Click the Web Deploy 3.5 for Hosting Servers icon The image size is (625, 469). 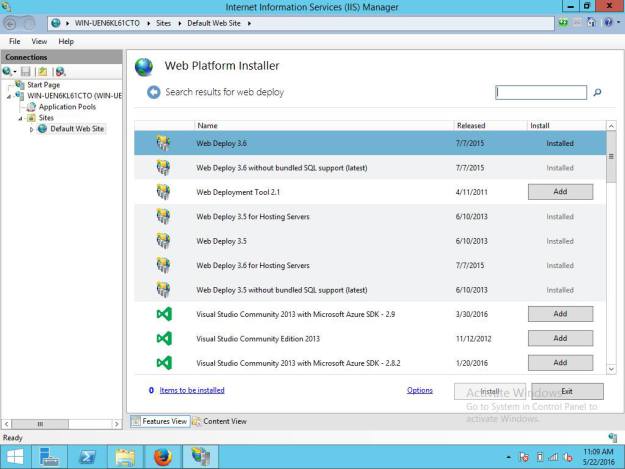163,216
